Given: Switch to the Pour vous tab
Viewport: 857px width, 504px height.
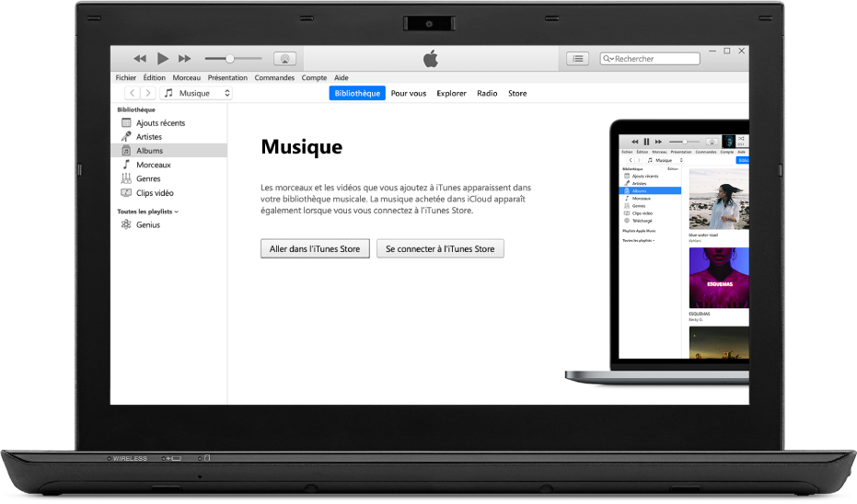Looking at the screenshot, I should coord(409,94).
